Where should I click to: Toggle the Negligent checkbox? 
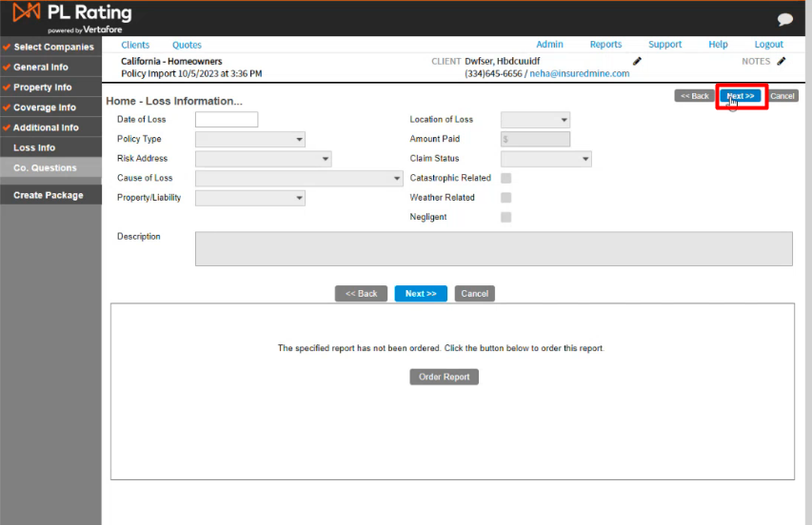coord(505,217)
